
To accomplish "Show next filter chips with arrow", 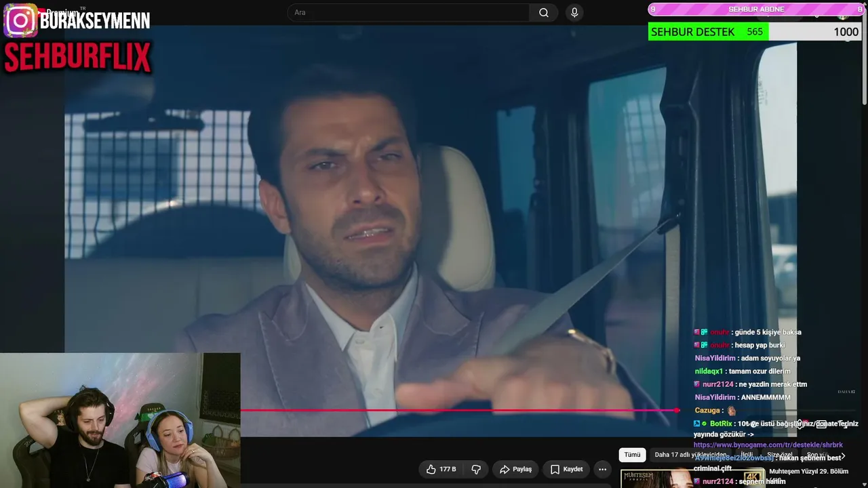I will click(843, 455).
